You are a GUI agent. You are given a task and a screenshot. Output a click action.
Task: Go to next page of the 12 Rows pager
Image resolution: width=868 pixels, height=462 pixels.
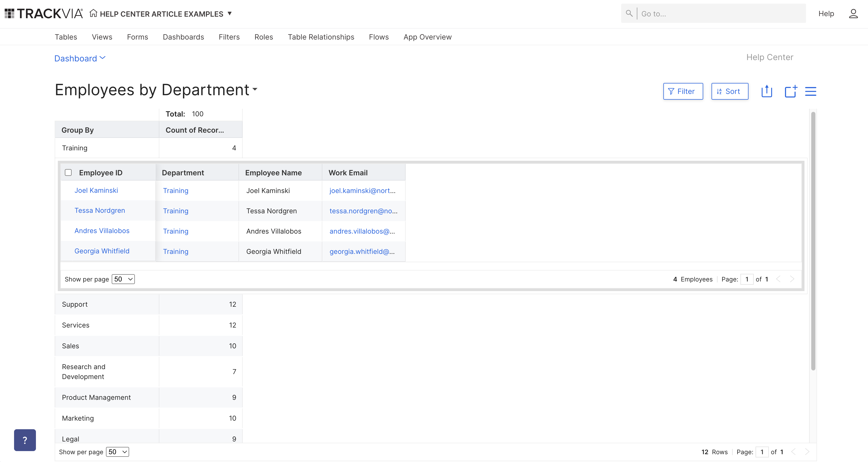point(807,452)
